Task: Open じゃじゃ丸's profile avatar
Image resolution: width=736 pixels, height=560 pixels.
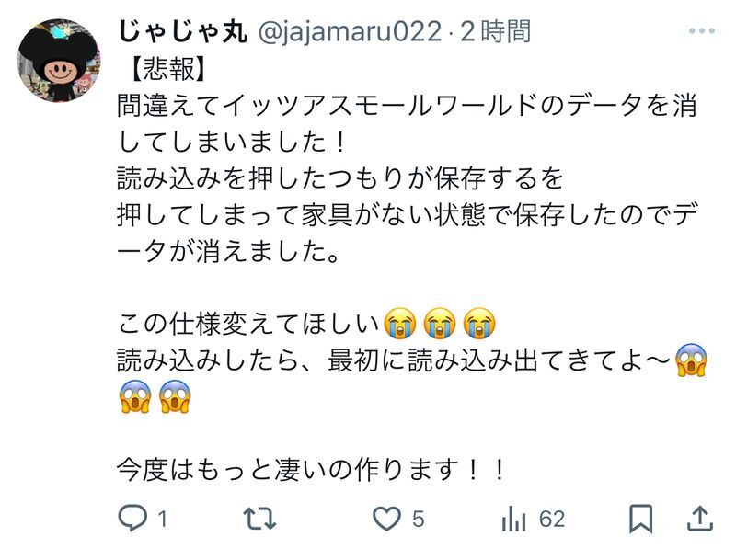Action: (x=59, y=61)
